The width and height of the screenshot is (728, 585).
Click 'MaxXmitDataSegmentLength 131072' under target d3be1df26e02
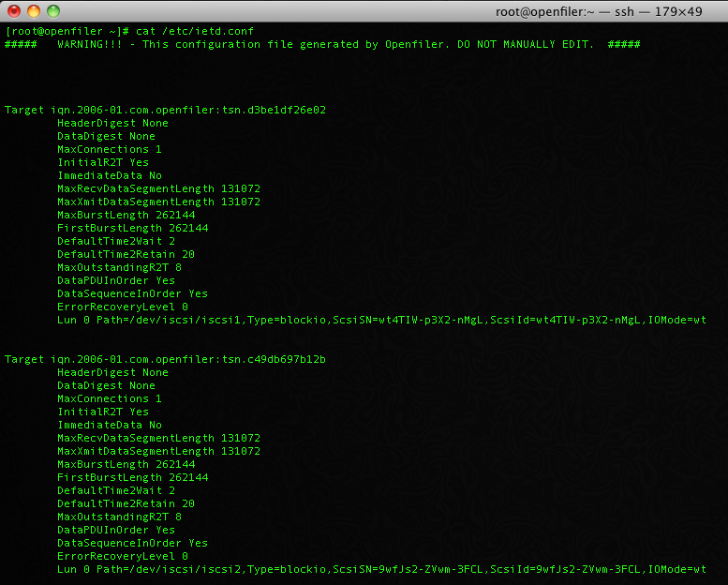pyautogui.click(x=158, y=202)
